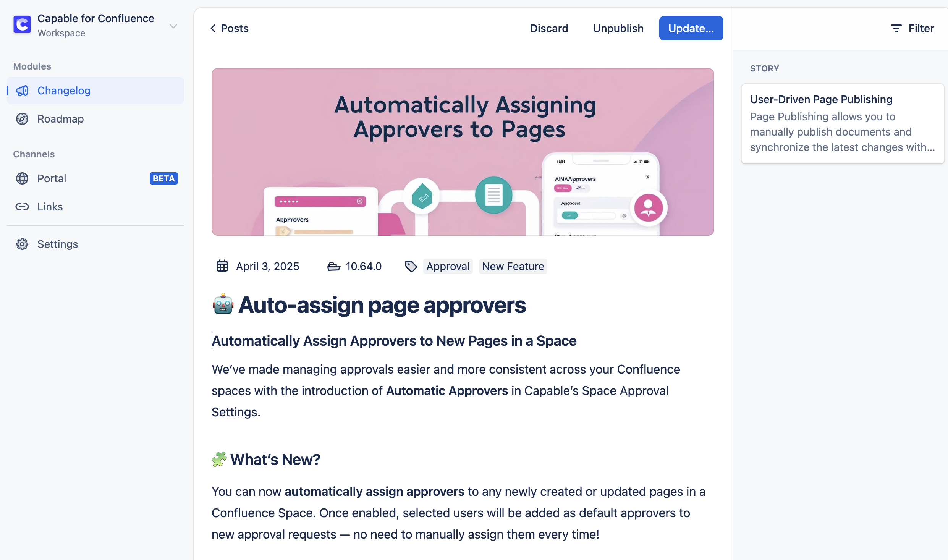Viewport: 948px width, 560px height.
Task: Unpublish this post
Action: click(x=618, y=28)
